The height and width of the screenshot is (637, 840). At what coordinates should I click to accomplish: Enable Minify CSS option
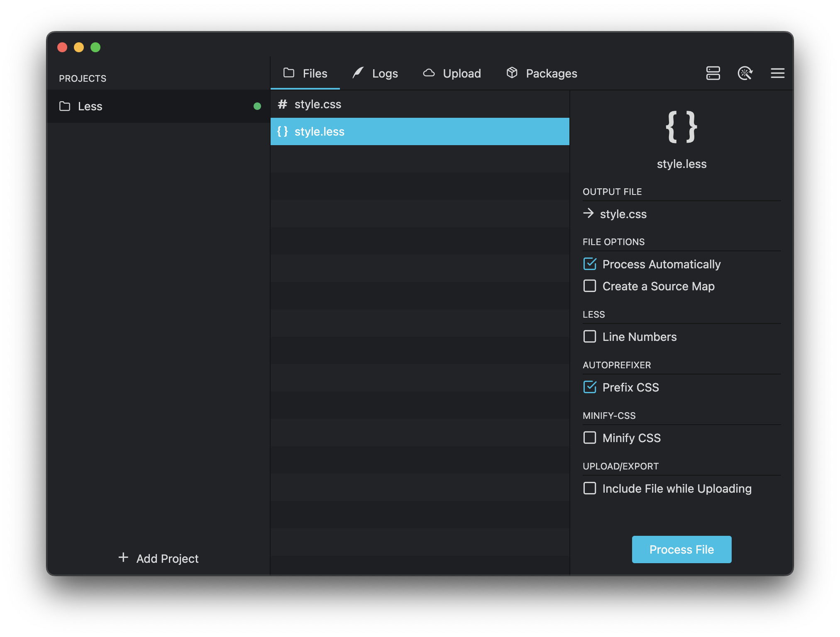589,438
